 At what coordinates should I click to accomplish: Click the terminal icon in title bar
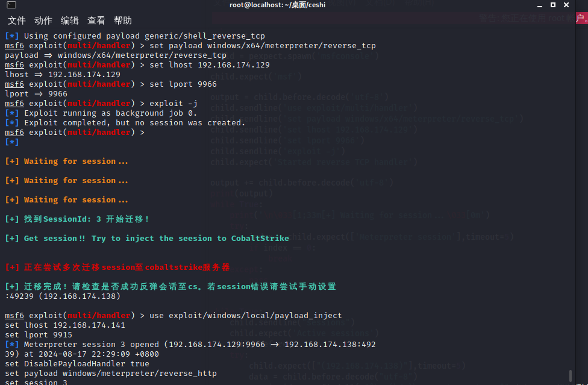tap(11, 5)
